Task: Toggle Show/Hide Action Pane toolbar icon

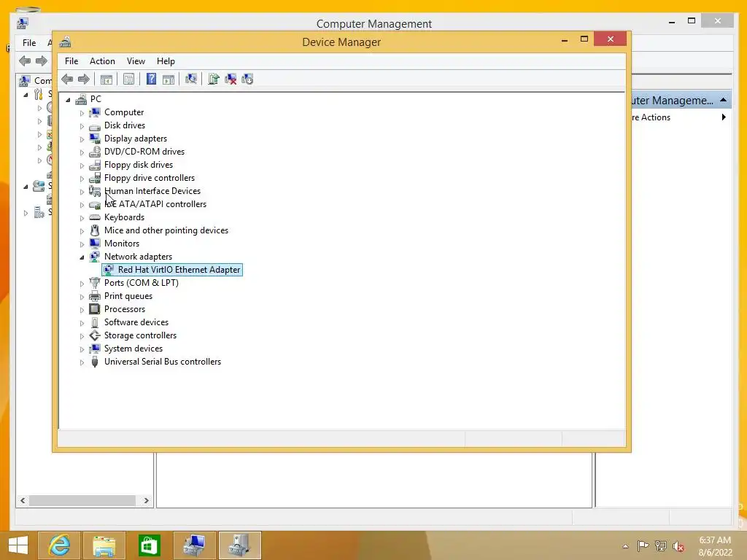Action: (169, 79)
